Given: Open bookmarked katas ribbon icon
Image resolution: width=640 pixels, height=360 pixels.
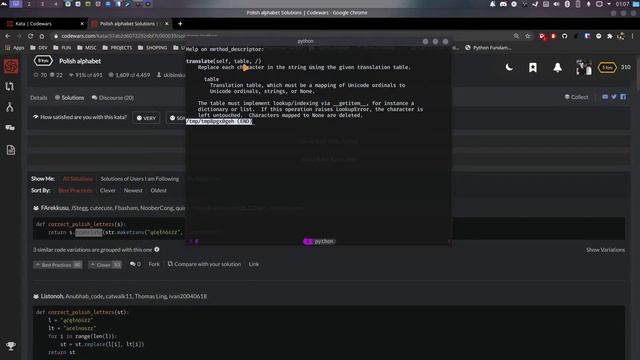Looking at the screenshot, I should 533,67.
